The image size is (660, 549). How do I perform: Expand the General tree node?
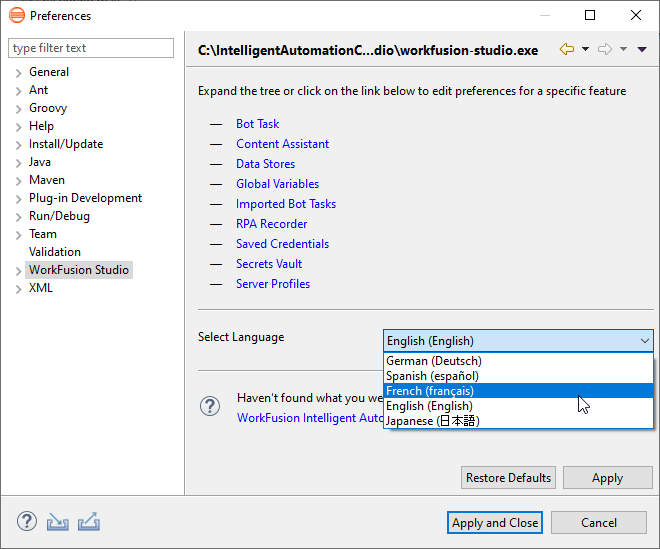(18, 73)
